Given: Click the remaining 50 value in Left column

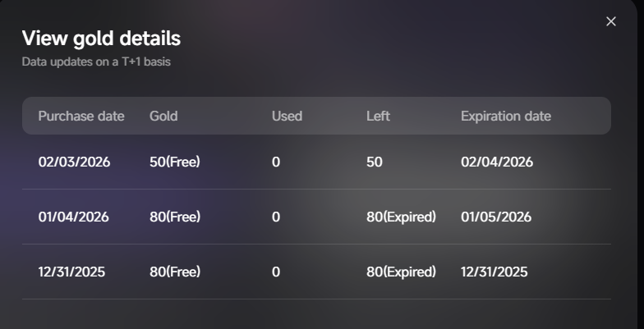Looking at the screenshot, I should click(x=375, y=162).
